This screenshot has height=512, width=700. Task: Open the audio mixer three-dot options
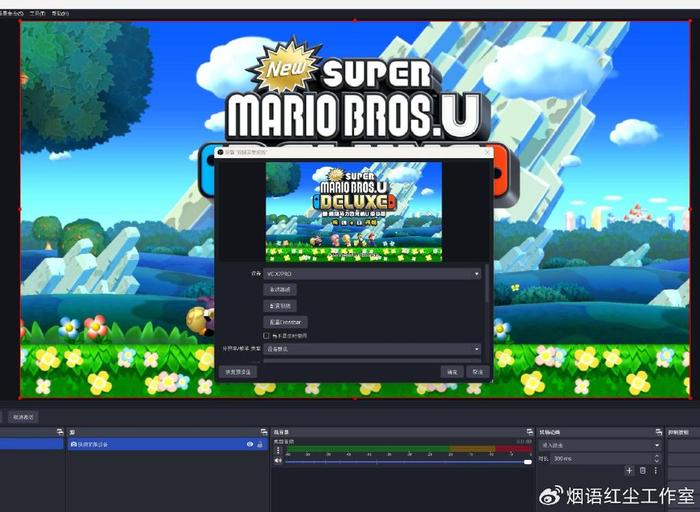(x=278, y=450)
